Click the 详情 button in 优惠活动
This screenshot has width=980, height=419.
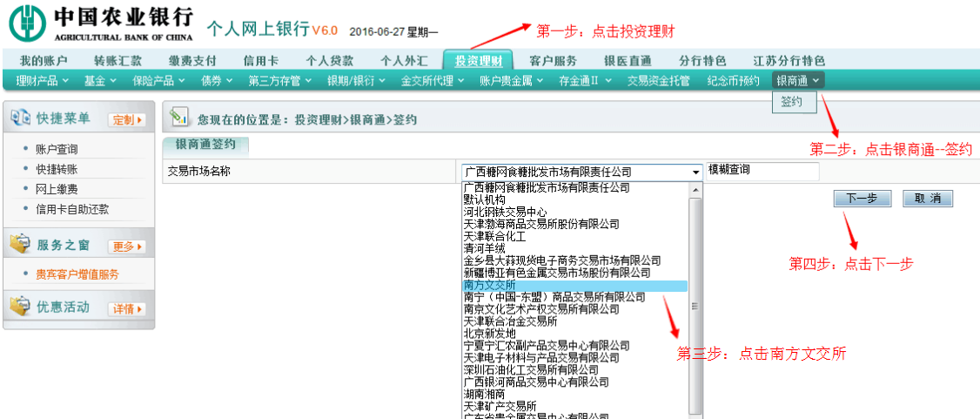pyautogui.click(x=127, y=309)
